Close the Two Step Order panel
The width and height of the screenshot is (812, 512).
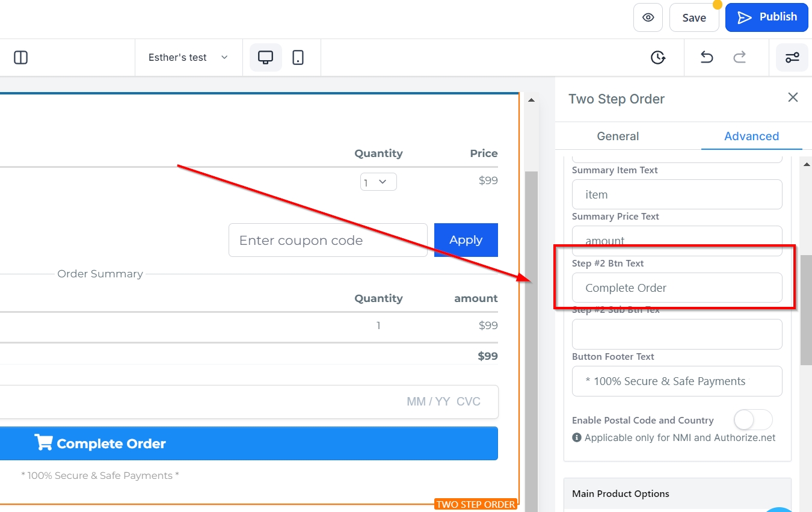[x=793, y=97]
